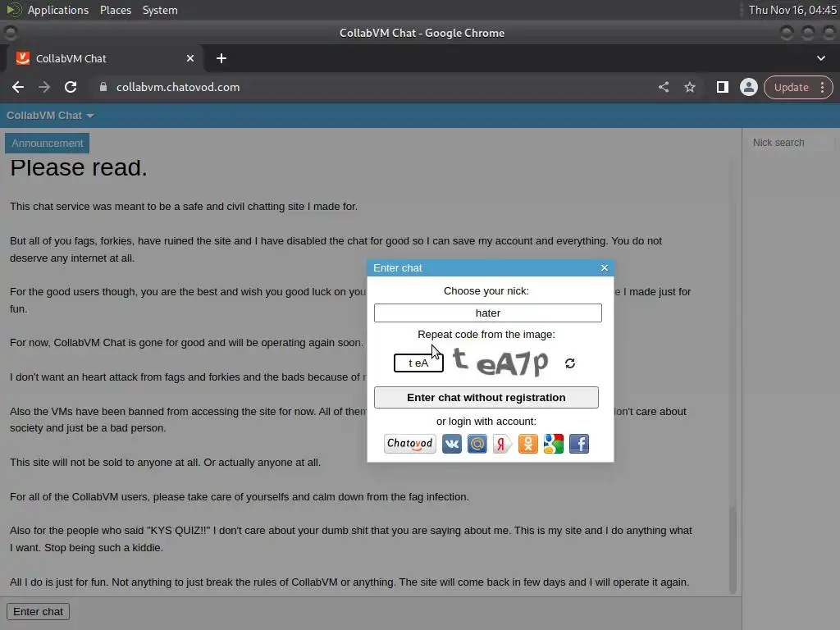Log in with the Odnoklassniki icon
840x630 pixels.
527,444
